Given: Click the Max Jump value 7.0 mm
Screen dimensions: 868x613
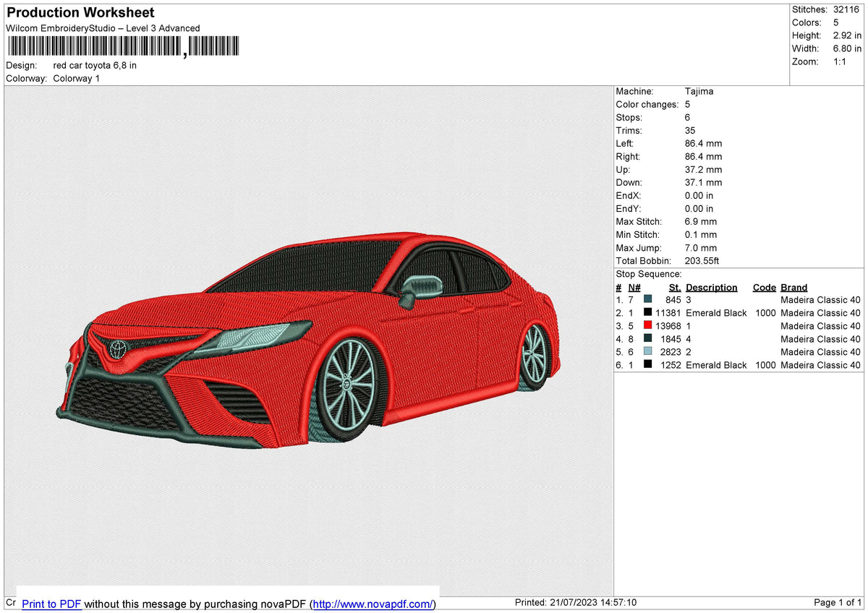Looking at the screenshot, I should (701, 248).
